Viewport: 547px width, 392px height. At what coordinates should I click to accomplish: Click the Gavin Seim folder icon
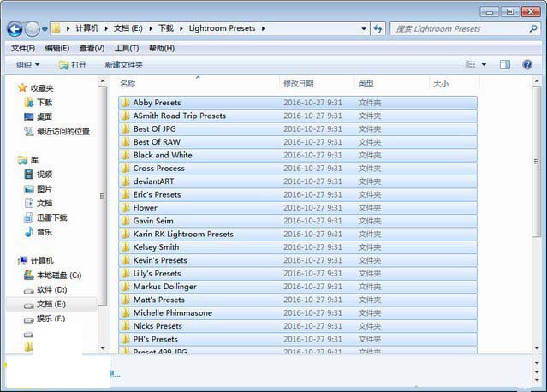125,221
